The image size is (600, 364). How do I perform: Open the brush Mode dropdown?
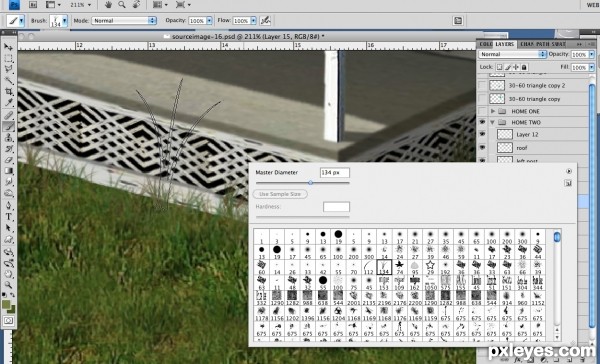124,21
